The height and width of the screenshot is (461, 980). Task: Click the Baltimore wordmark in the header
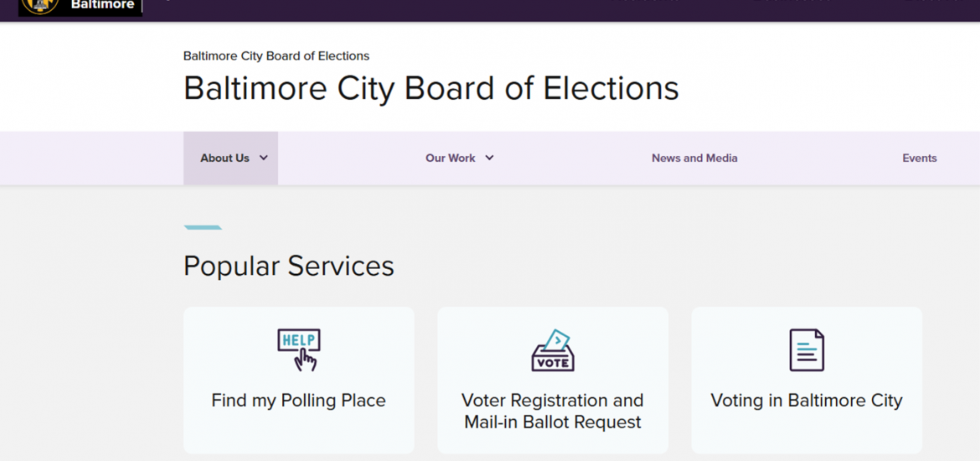pyautogui.click(x=102, y=5)
